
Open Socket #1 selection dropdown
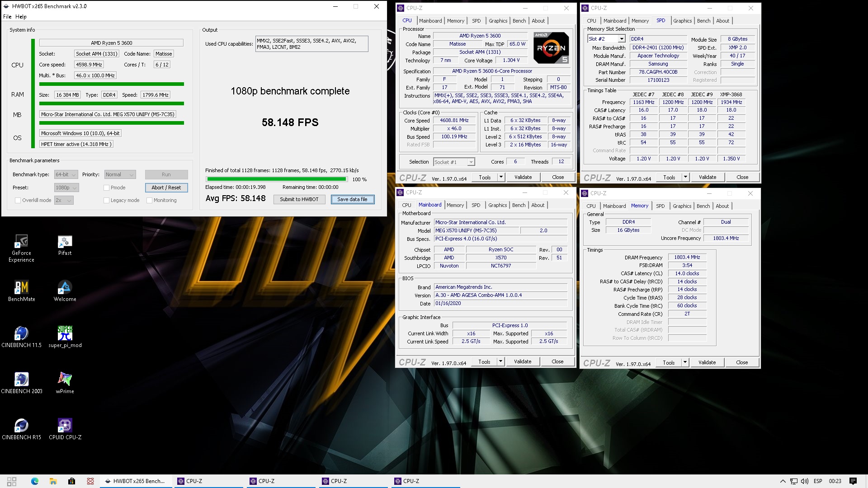[453, 162]
